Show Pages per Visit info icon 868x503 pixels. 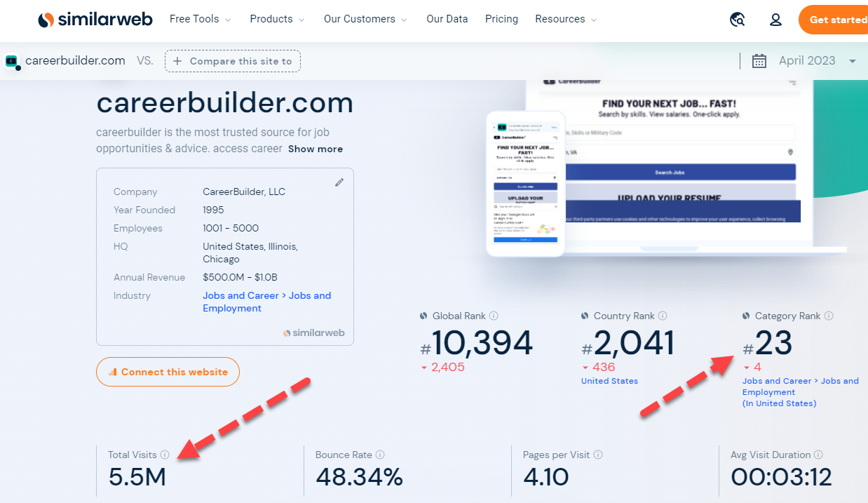598,455
